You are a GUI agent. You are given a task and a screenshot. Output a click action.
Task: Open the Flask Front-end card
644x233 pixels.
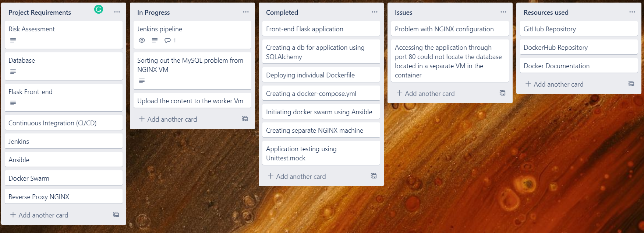click(64, 97)
